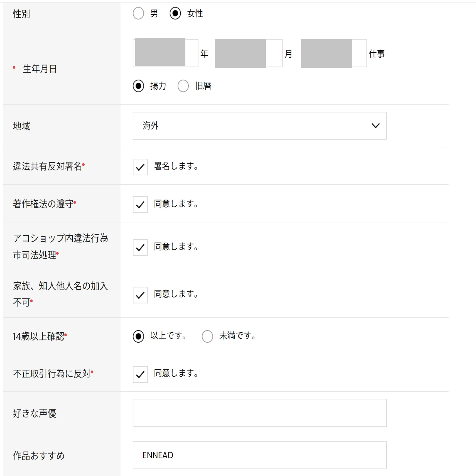Toggle 同意します for アコショップ内違法行為
The image size is (476, 476).
tap(140, 247)
